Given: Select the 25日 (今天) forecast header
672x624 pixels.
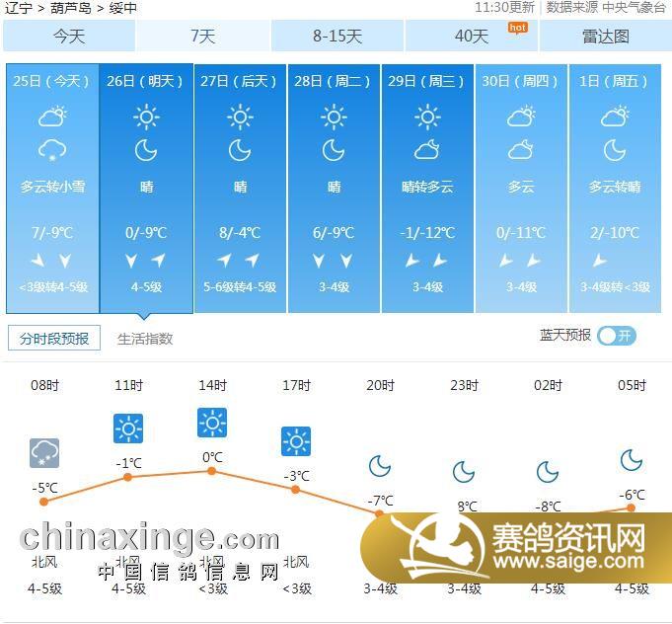Looking at the screenshot, I should pos(51,81).
